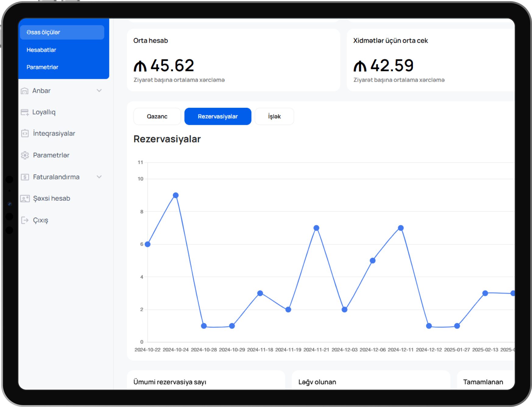Select chart data point for 2024-12-11
Screen dimensions: 532x407
pos(401,228)
